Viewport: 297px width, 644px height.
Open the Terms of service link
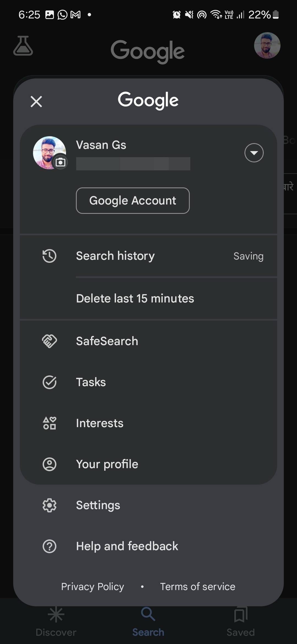click(x=197, y=586)
